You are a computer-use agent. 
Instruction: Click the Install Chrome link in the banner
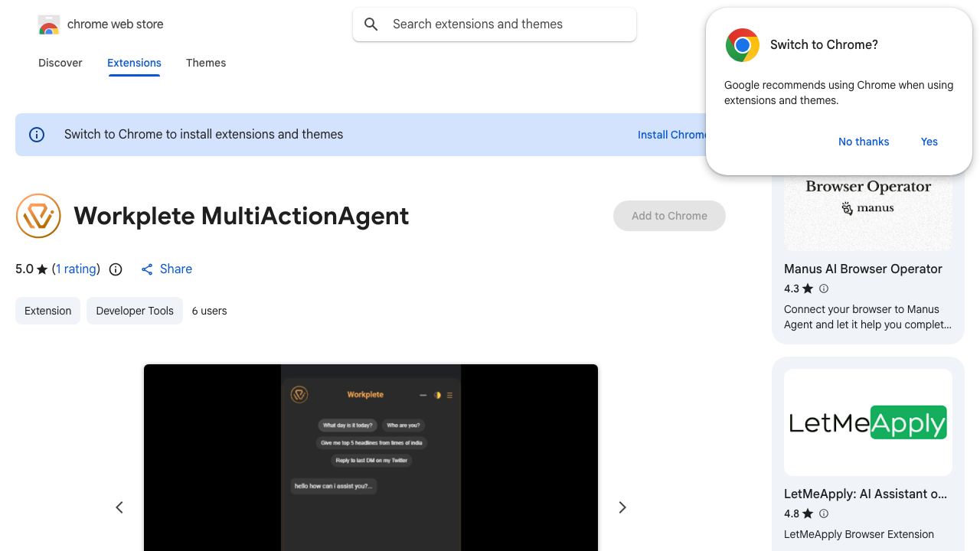pyautogui.click(x=672, y=135)
